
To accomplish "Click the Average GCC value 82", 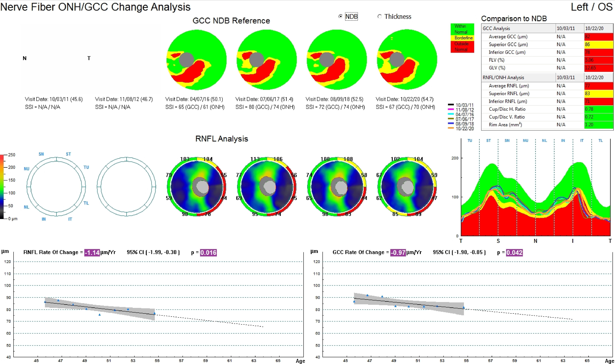I will pos(599,37).
